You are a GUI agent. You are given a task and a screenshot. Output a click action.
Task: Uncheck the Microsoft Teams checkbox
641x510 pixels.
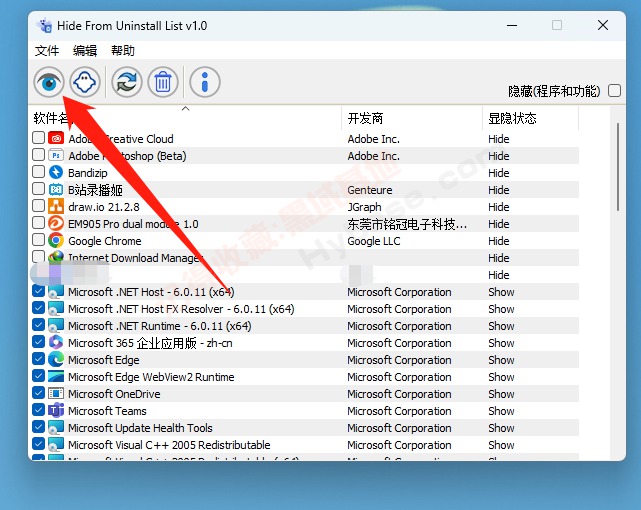point(38,409)
